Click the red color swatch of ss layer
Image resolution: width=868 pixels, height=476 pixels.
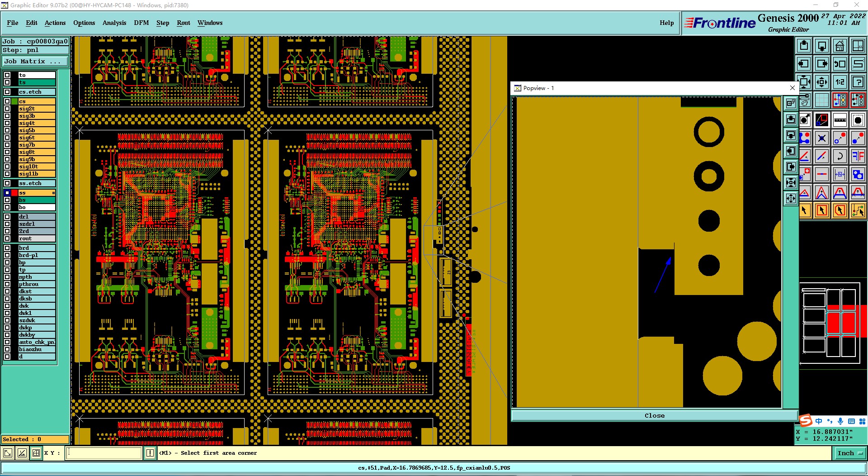(x=14, y=193)
